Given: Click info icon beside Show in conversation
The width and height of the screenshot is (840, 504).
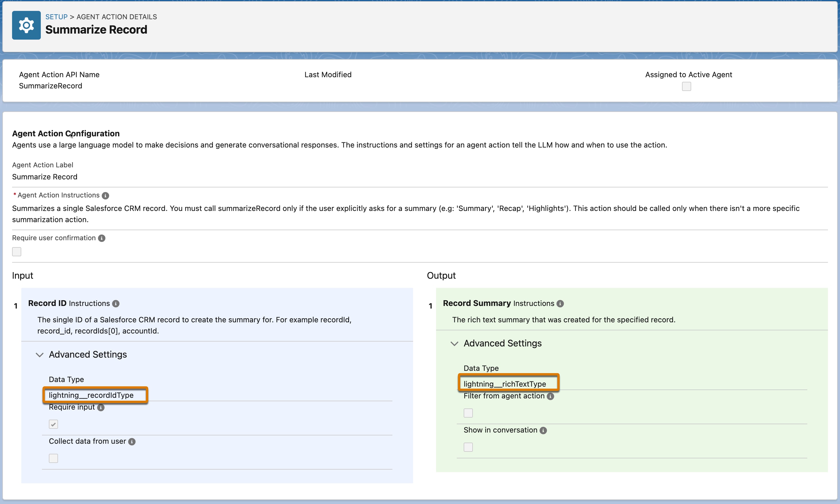Looking at the screenshot, I should pyautogui.click(x=543, y=431).
